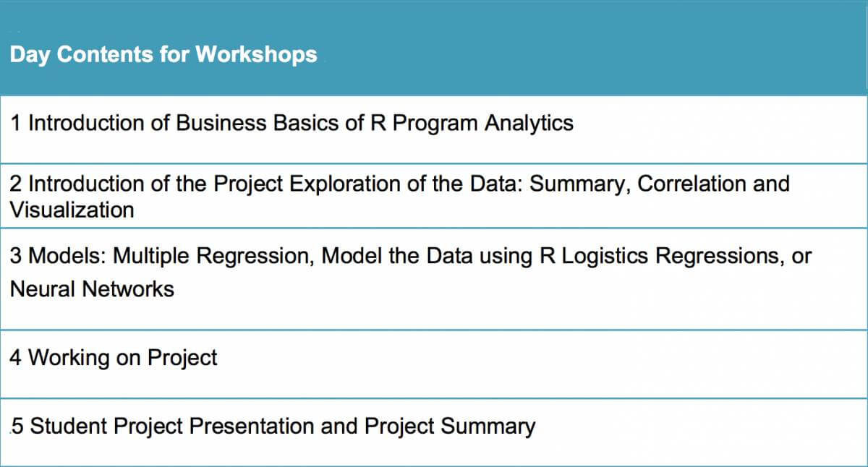
Task: Click 'Project Summary' in the last row
Action: [450, 427]
